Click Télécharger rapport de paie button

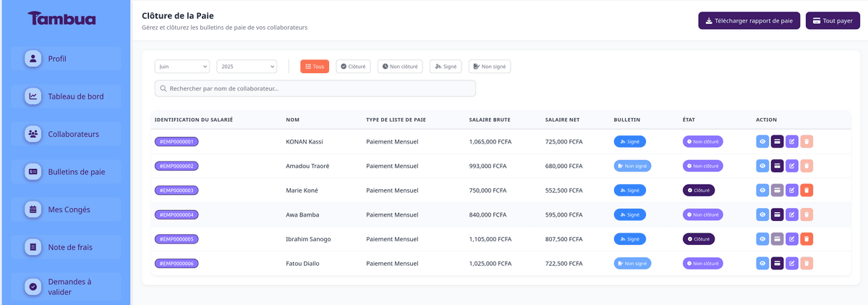[x=749, y=21]
